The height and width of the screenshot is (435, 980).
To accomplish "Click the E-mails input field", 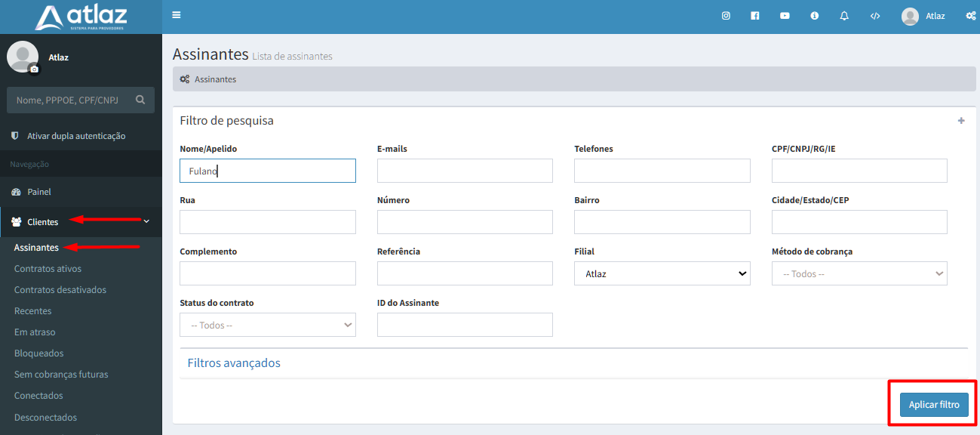I will pos(465,171).
